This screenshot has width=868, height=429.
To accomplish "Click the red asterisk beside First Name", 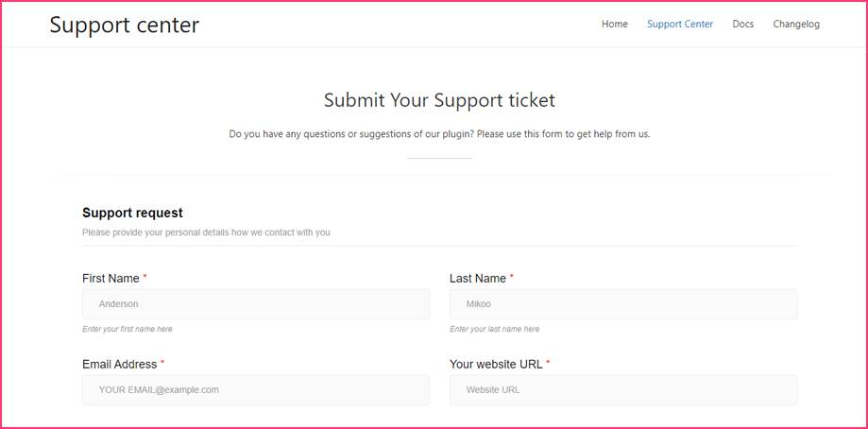I will pyautogui.click(x=145, y=278).
